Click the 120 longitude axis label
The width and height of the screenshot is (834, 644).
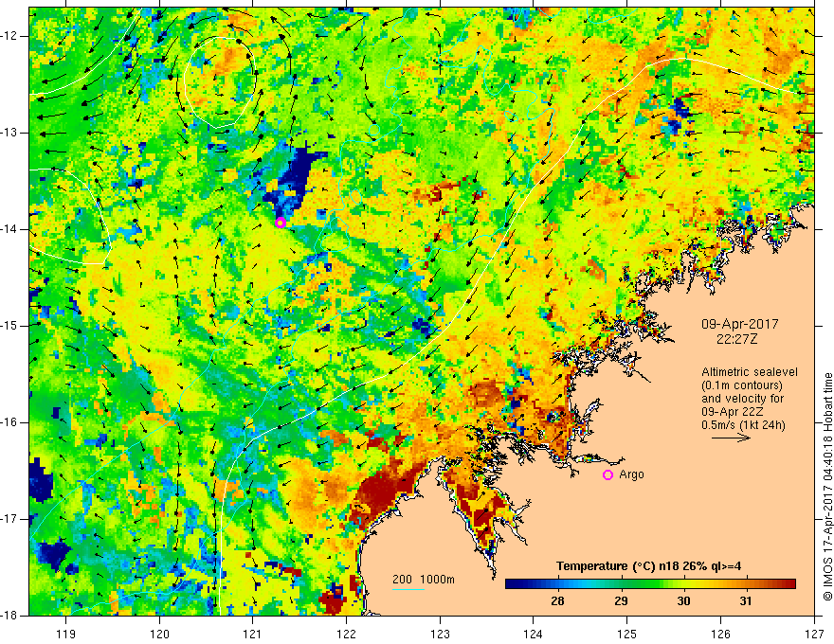coord(159,634)
